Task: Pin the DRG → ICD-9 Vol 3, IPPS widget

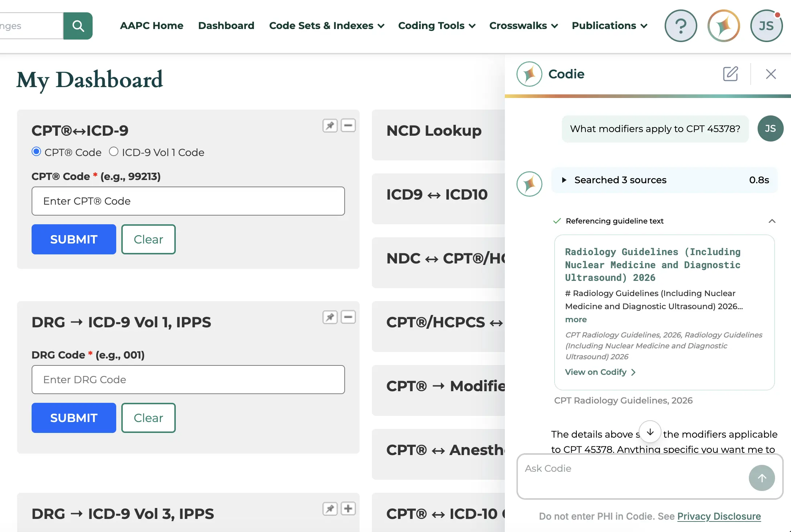Action: tap(330, 509)
